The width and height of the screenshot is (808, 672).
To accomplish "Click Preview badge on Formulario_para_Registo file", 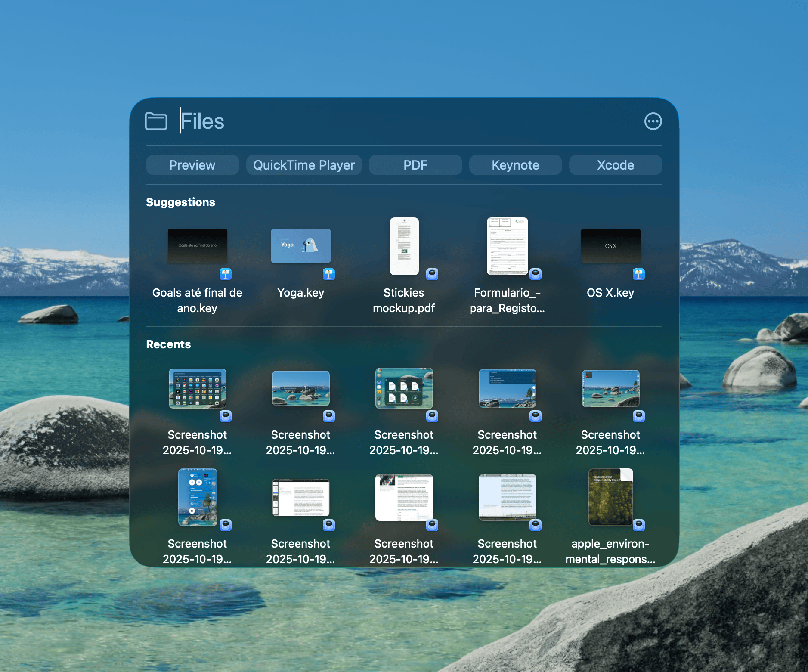I will (x=536, y=274).
